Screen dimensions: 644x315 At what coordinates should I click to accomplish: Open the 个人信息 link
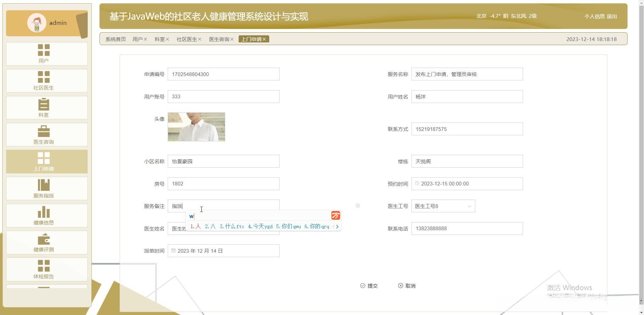click(x=594, y=16)
